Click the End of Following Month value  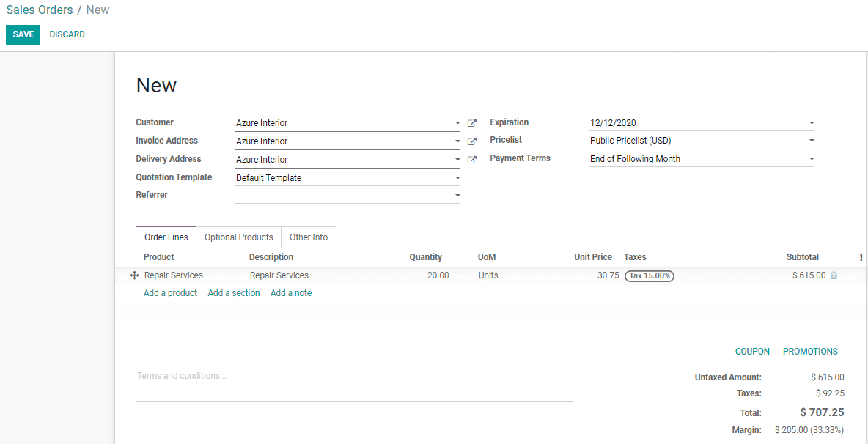[635, 159]
